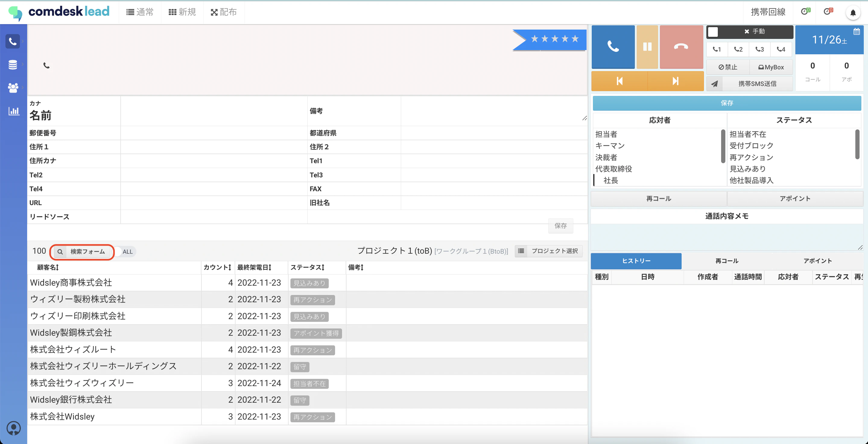
Task: Open the 通常 view in top menu
Action: (140, 12)
